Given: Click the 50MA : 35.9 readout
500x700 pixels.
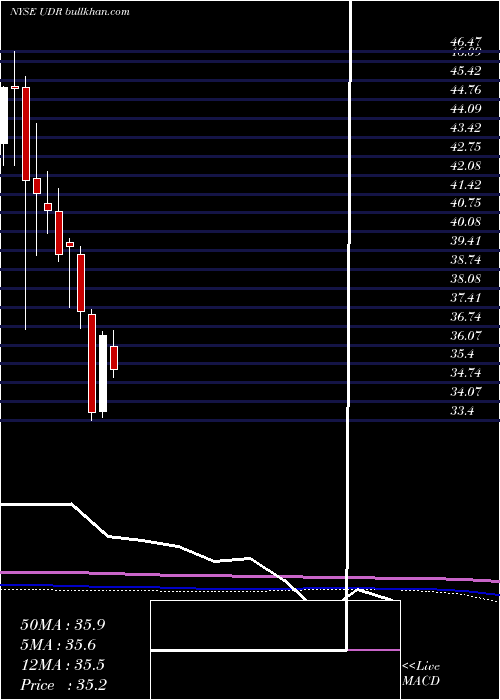Looking at the screenshot, I should [63, 625].
